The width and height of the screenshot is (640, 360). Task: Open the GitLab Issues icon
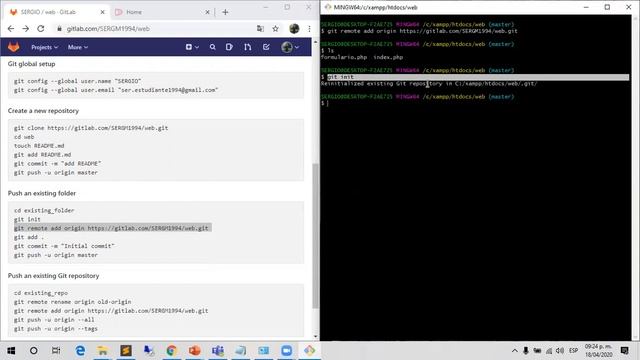[x=229, y=47]
